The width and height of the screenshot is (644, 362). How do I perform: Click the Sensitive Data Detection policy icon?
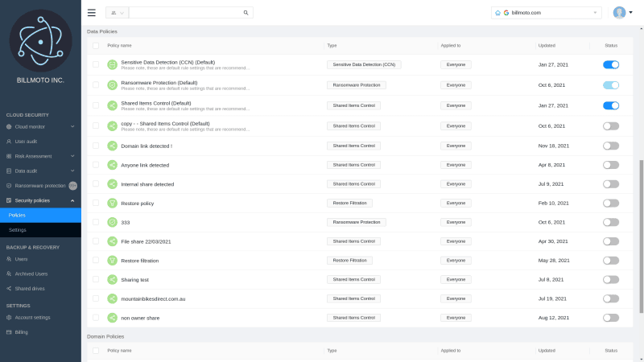[x=113, y=64]
